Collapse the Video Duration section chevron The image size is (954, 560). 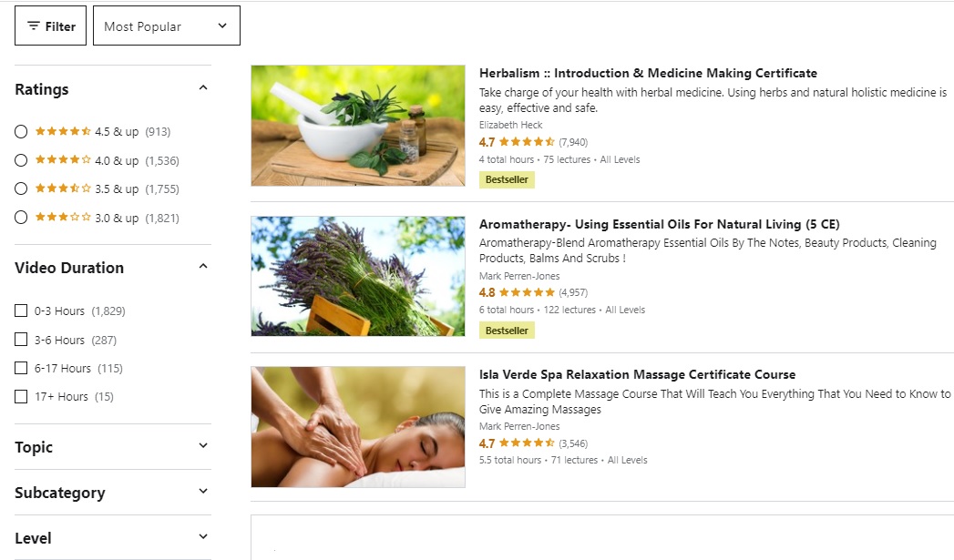203,266
